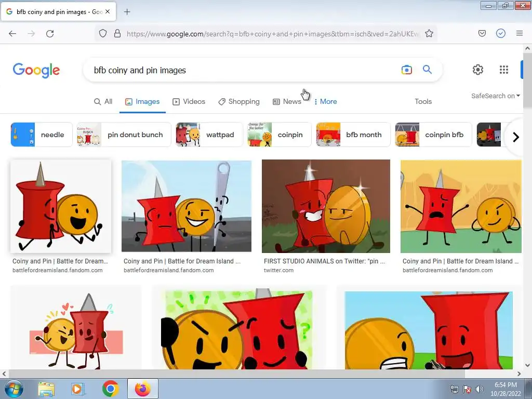
Task: Go back with the browser back arrow
Action: 12,33
